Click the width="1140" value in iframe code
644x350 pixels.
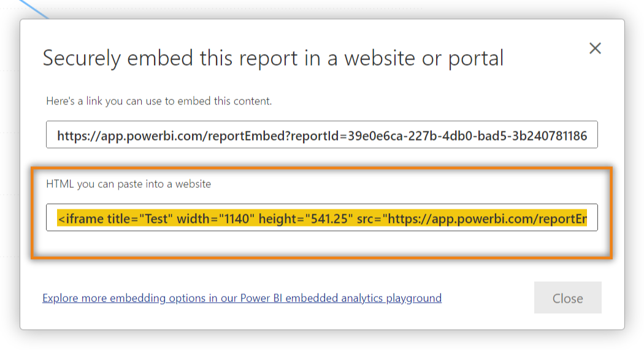[x=214, y=219]
